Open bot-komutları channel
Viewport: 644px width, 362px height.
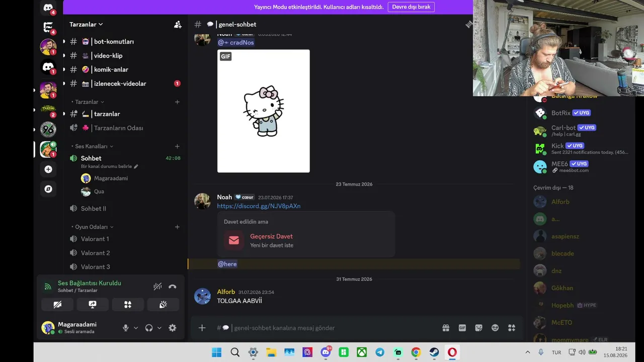(125, 42)
